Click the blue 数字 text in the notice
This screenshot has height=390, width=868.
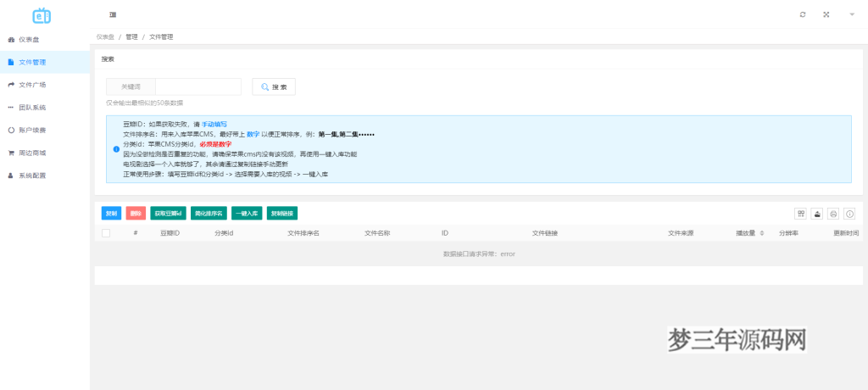[253, 134]
